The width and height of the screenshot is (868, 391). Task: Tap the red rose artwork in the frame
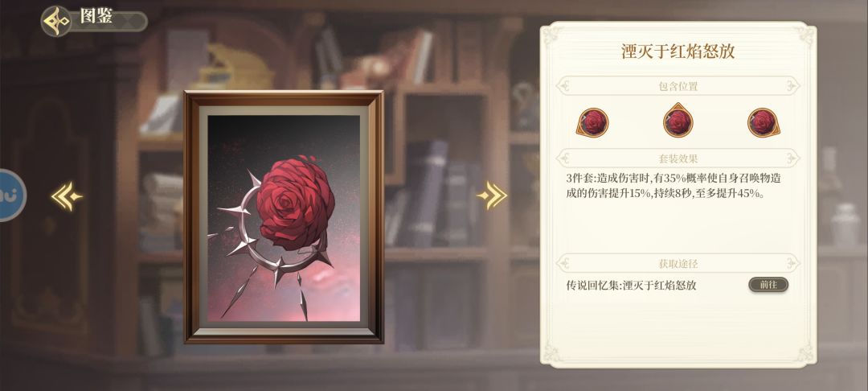coord(295,203)
